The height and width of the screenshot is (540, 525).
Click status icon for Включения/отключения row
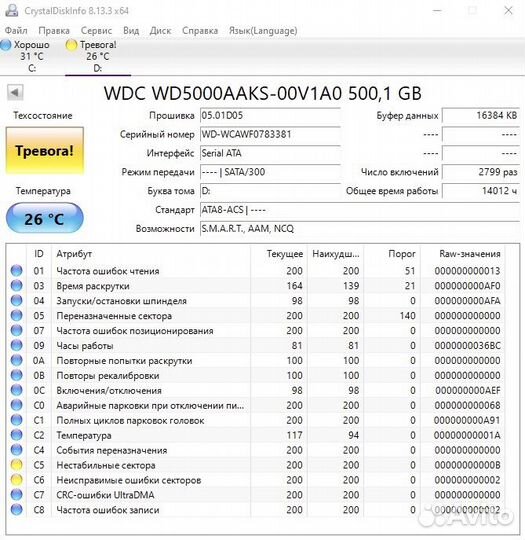(x=16, y=390)
